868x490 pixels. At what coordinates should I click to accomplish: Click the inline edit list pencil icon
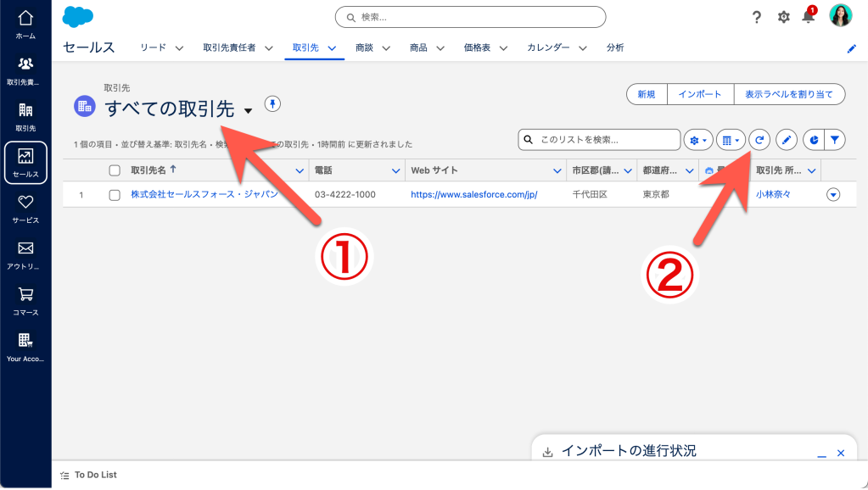(786, 140)
